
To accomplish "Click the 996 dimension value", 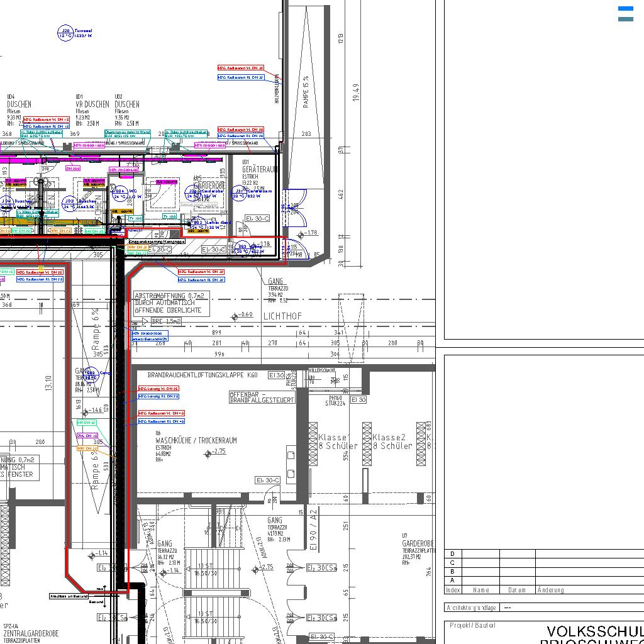I will (x=219, y=353).
